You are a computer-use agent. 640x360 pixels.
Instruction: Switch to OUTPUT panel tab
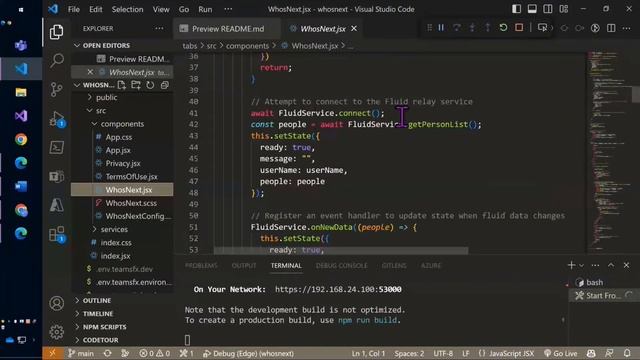[244, 265]
